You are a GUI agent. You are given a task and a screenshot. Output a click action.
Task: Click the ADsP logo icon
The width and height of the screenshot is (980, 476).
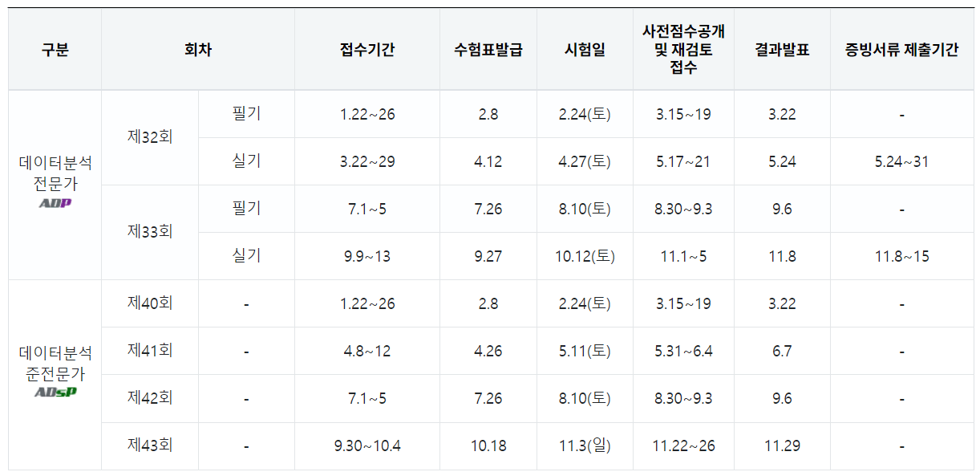pos(55,393)
